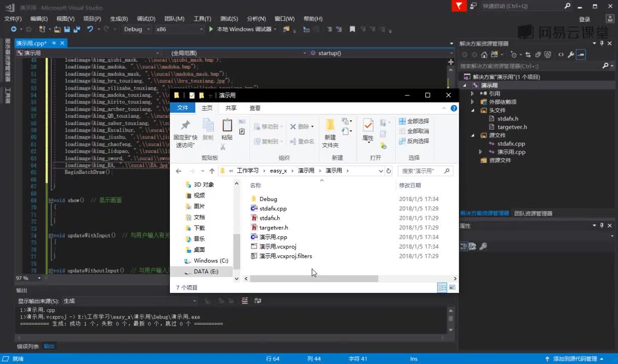Click the View Code icon in Solution Explorer
The image size is (618, 364).
pos(561,55)
